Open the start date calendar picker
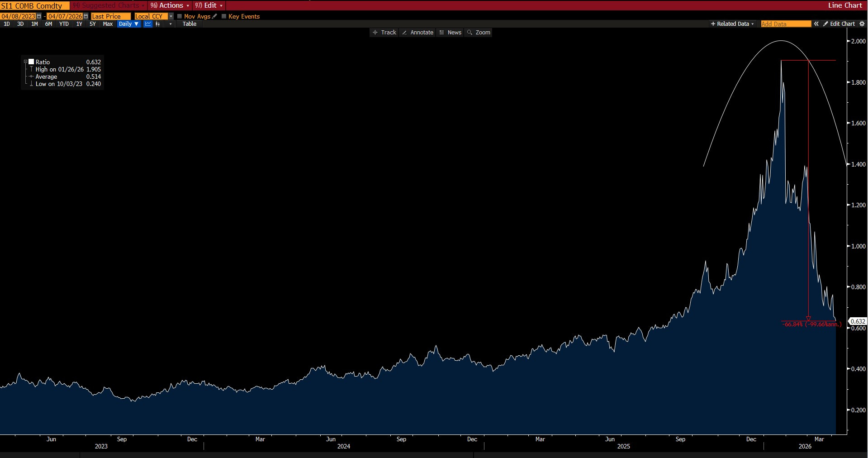 (x=39, y=16)
